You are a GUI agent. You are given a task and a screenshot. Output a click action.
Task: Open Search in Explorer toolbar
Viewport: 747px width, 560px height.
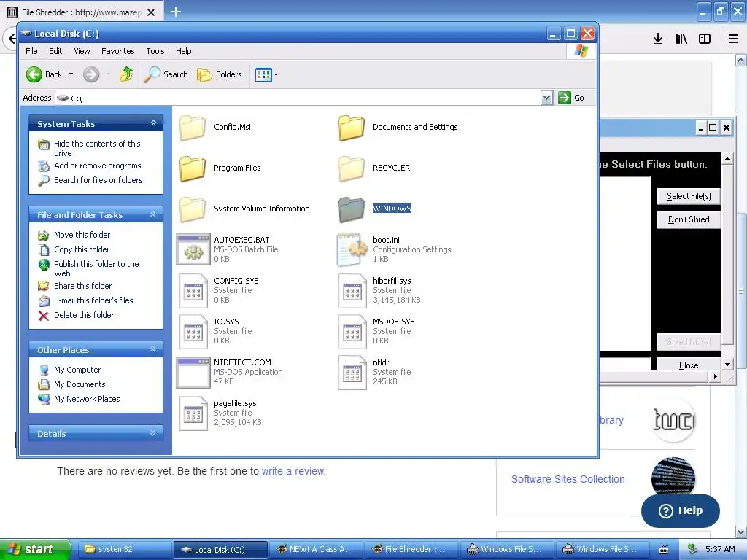(x=166, y=74)
